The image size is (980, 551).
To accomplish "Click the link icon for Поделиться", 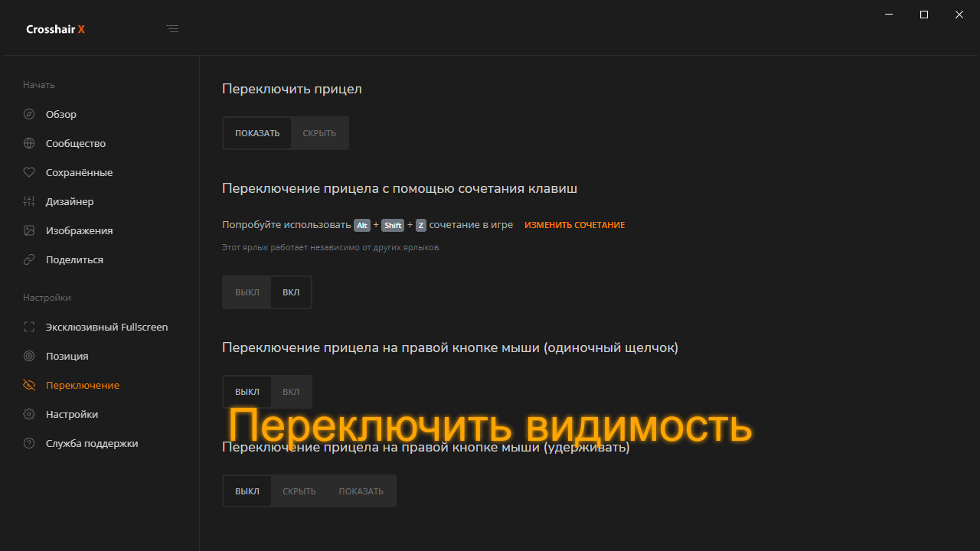I will (x=29, y=259).
